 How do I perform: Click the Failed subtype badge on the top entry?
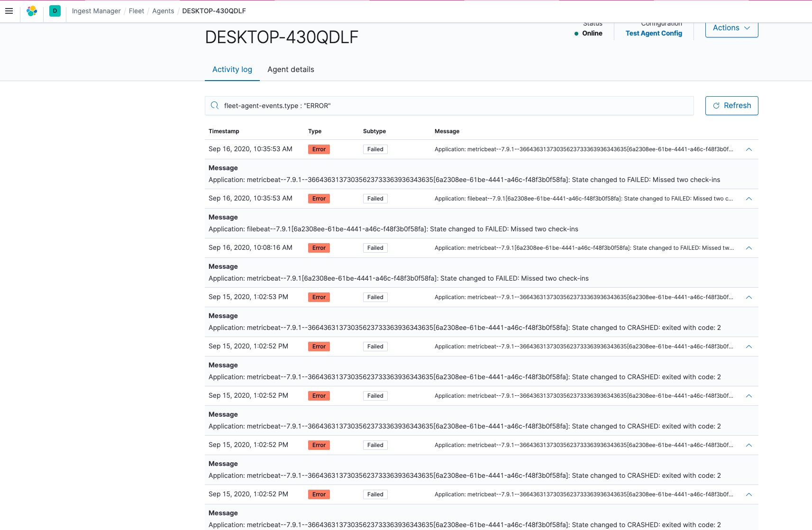(375, 149)
